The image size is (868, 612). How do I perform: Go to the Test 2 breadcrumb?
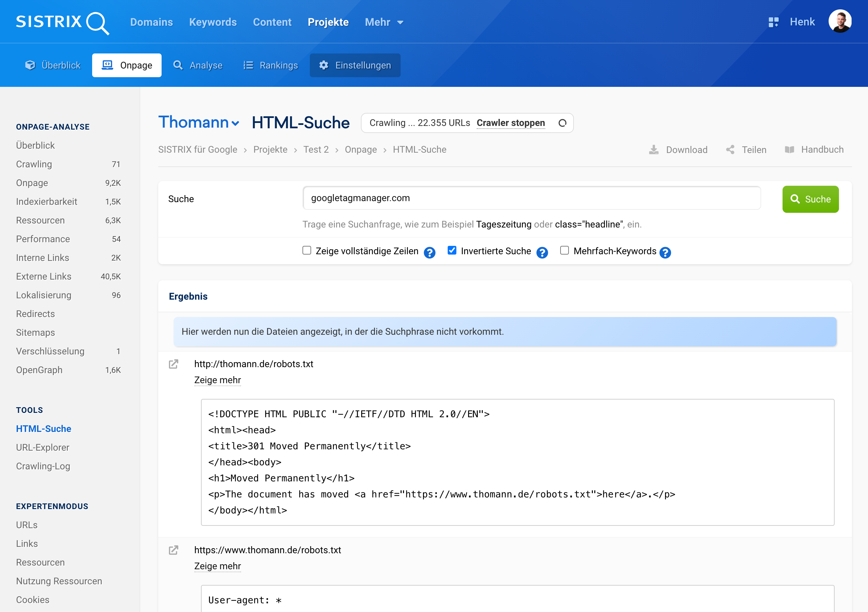(x=316, y=150)
